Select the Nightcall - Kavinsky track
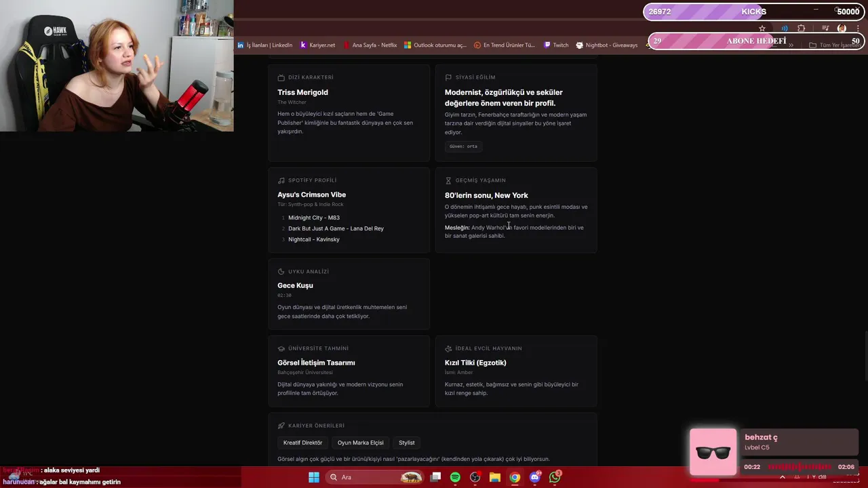Screen dimensions: 868x488 (313, 239)
